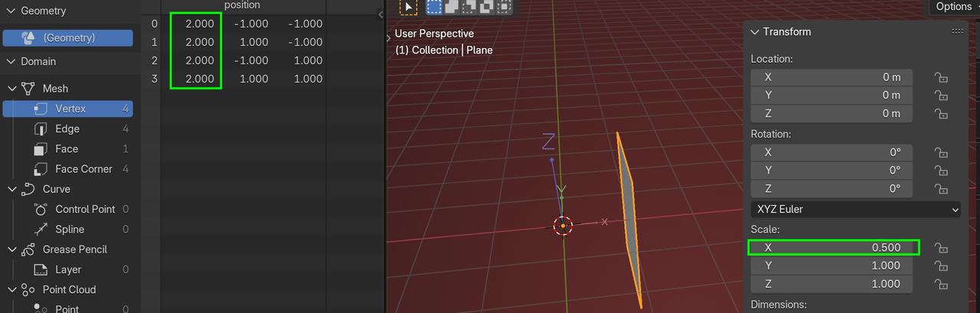Choose the Invert Selection mode icon
The height and width of the screenshot is (313, 980).
coord(486,7)
